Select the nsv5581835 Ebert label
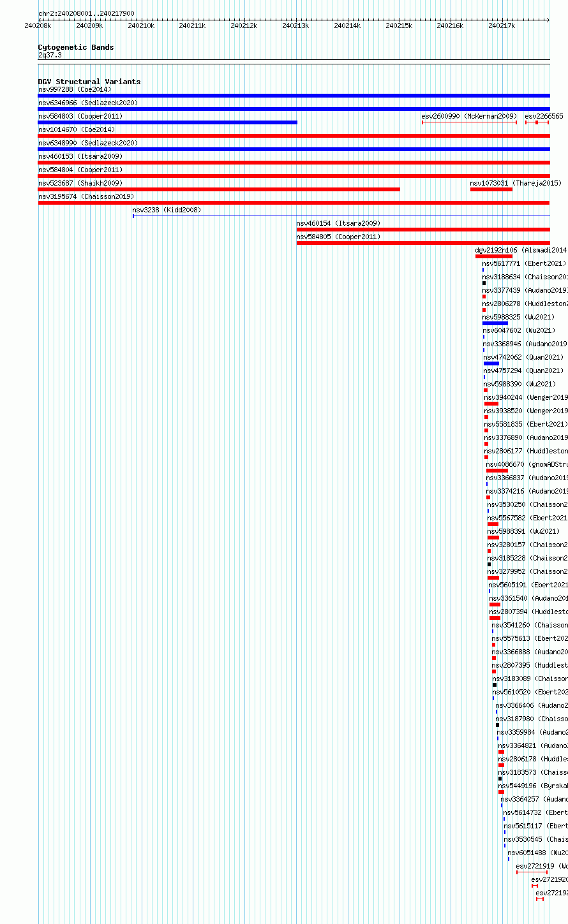The image size is (568, 924). pyautogui.click(x=526, y=424)
